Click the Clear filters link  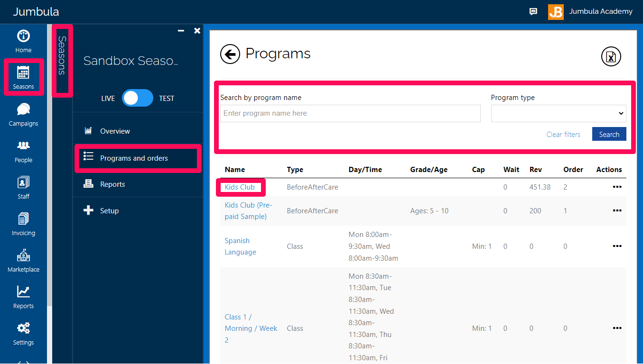coord(563,134)
